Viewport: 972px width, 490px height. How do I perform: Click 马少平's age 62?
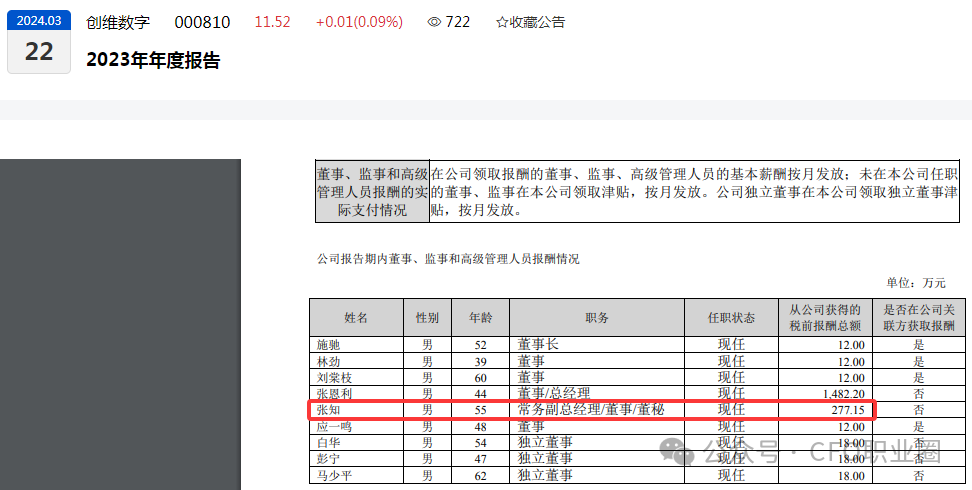[480, 476]
